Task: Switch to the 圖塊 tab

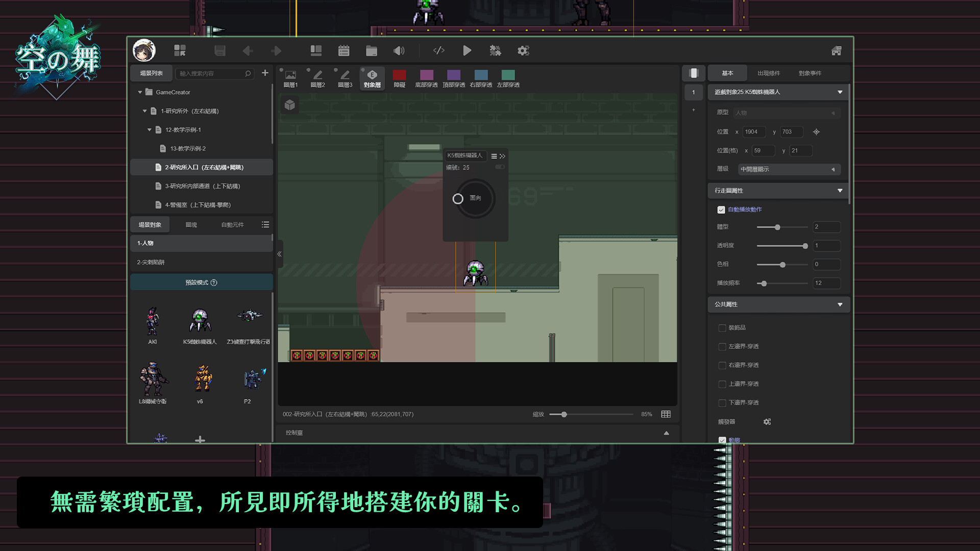Action: point(191,224)
